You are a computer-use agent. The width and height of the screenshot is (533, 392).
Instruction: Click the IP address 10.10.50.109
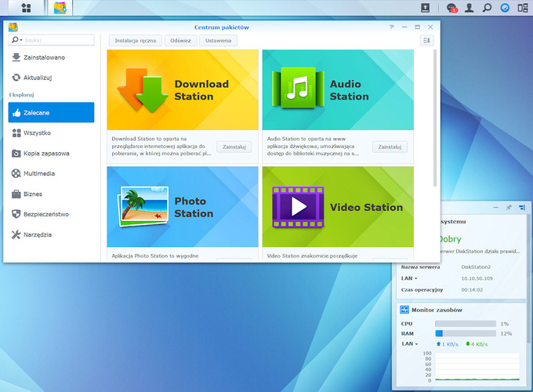477,278
